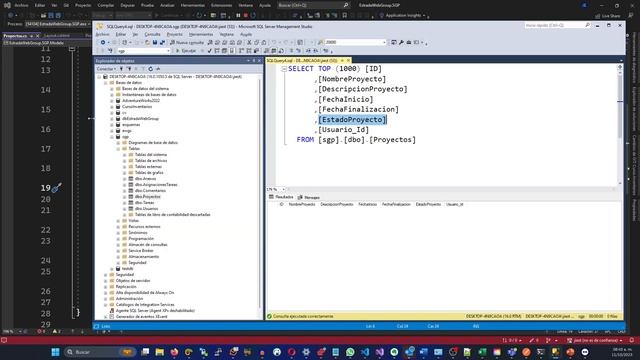Select the dbo.Anexos table

tap(145, 179)
